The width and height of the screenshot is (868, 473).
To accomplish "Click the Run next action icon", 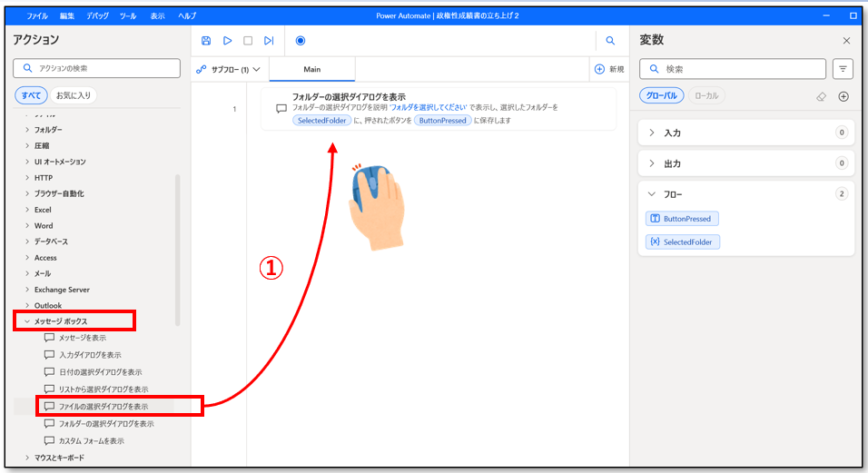I will 269,41.
